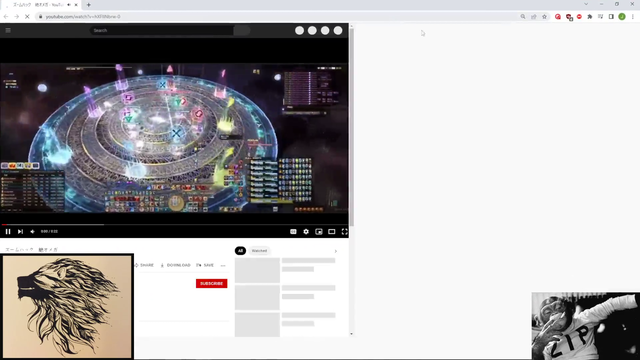Viewport: 640px width, 360px height.
Task: Open the YouTube hamburger guide menu
Action: pos(8,30)
